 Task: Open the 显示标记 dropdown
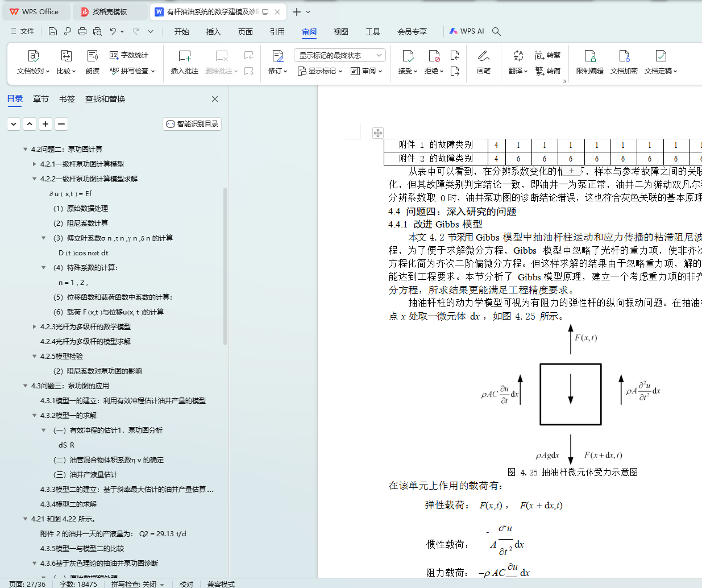pos(320,71)
